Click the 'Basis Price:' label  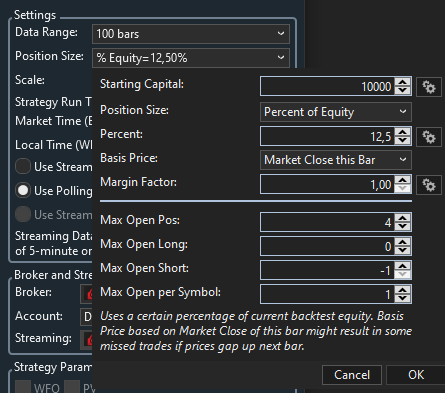(129, 158)
